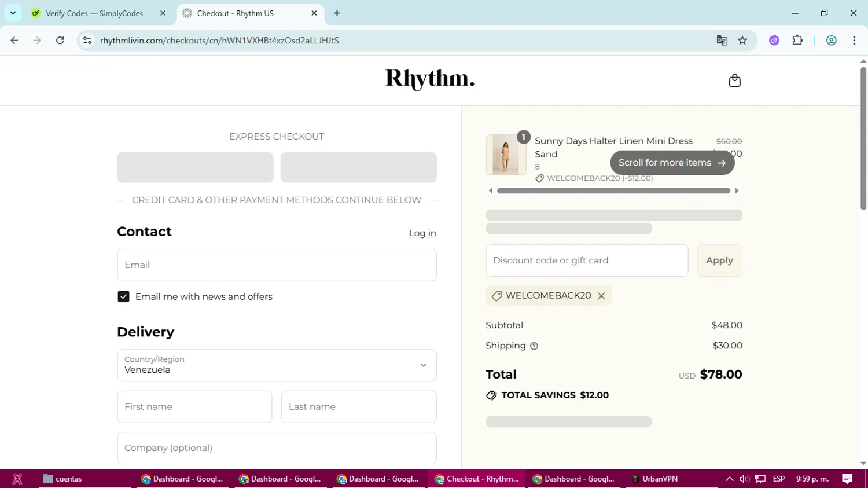This screenshot has height=488, width=868.
Task: Click the page vertical scrollbar thumb
Action: pos(863,138)
